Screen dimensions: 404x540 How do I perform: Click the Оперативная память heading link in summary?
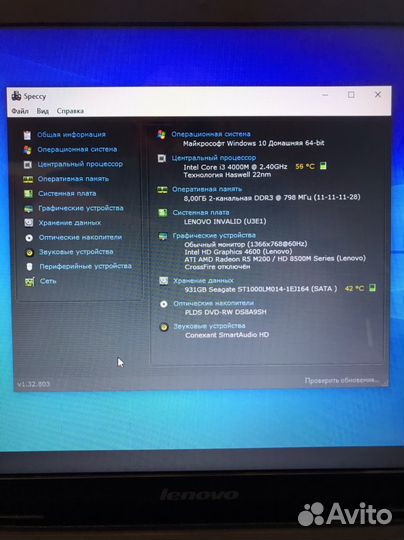(207, 189)
